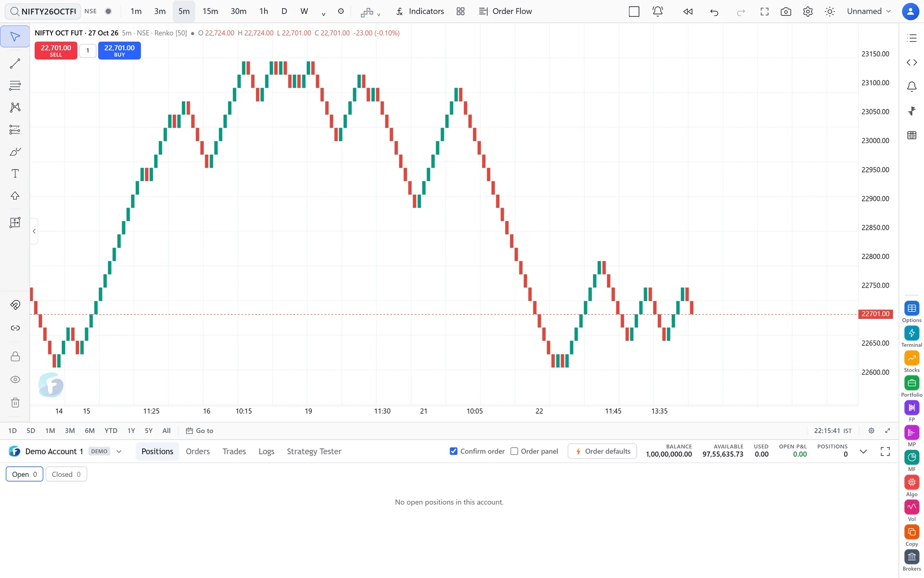The height and width of the screenshot is (578, 924).
Task: Click the blue BUY button
Action: coord(119,51)
